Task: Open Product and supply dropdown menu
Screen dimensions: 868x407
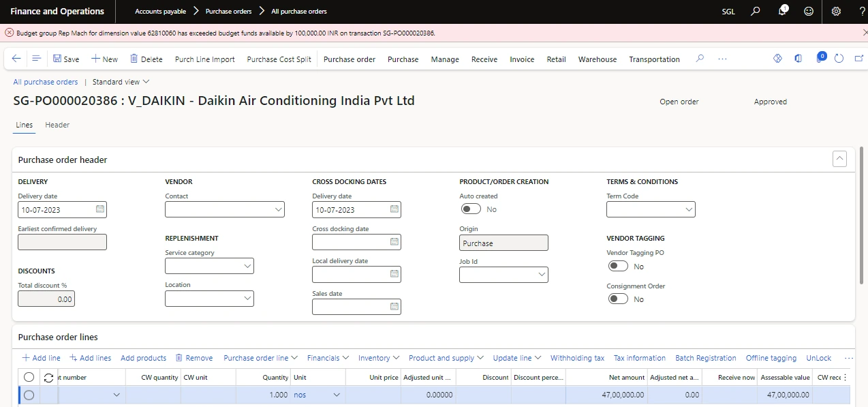Action: [x=446, y=358]
